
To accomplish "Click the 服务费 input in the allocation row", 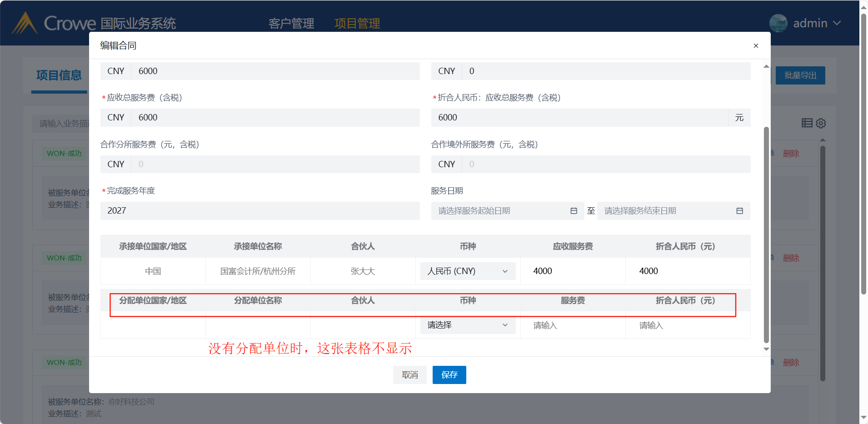I will (573, 325).
